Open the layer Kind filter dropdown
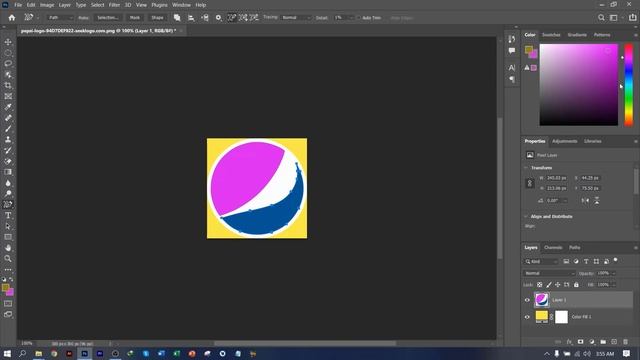The image size is (640, 360). click(x=541, y=261)
